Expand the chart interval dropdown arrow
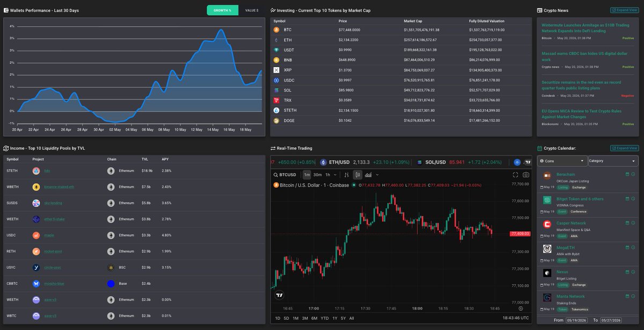Image resolution: width=644 pixels, height=330 pixels. tap(336, 175)
